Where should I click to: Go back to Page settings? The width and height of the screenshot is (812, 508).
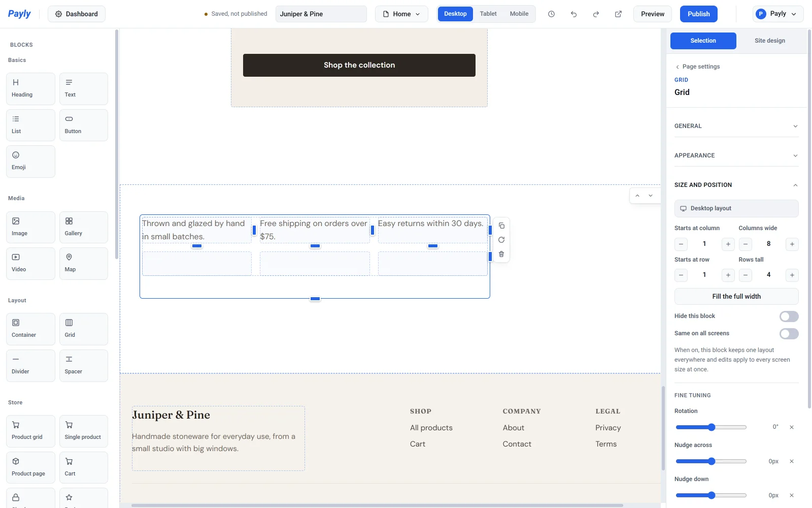(x=697, y=67)
